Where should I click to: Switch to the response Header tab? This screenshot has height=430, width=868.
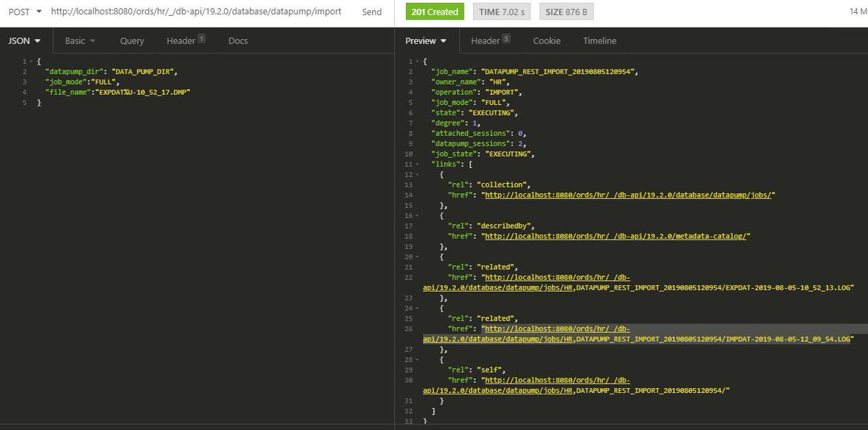click(490, 41)
